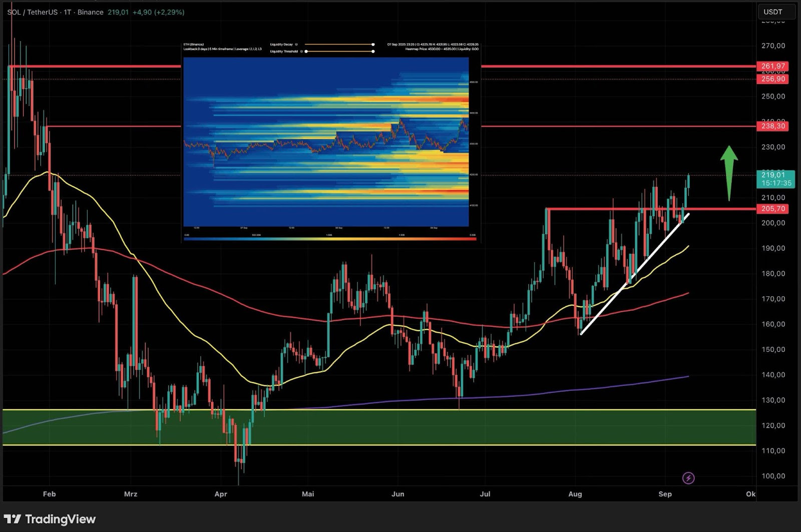Click the 270,00 price axis value
Viewport: 801px width, 532px height.
pyautogui.click(x=773, y=46)
